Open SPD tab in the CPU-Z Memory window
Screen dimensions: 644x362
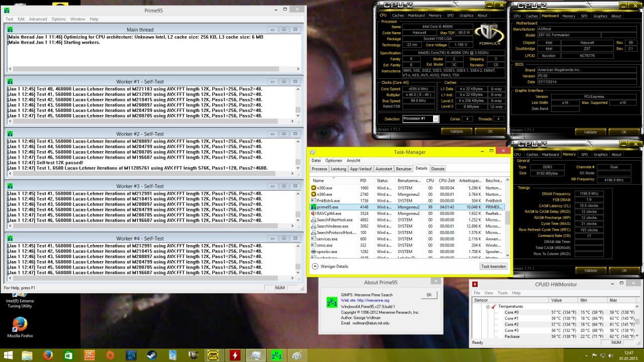(584, 155)
